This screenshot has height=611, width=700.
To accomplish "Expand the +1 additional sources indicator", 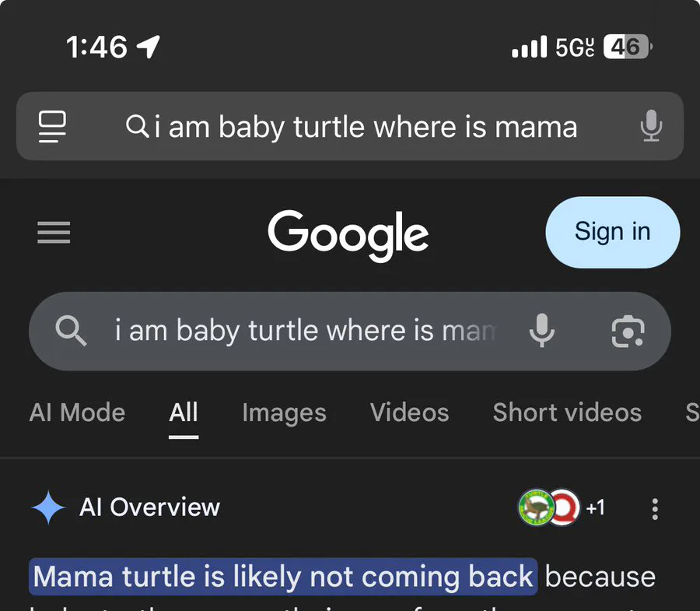I will click(x=595, y=508).
